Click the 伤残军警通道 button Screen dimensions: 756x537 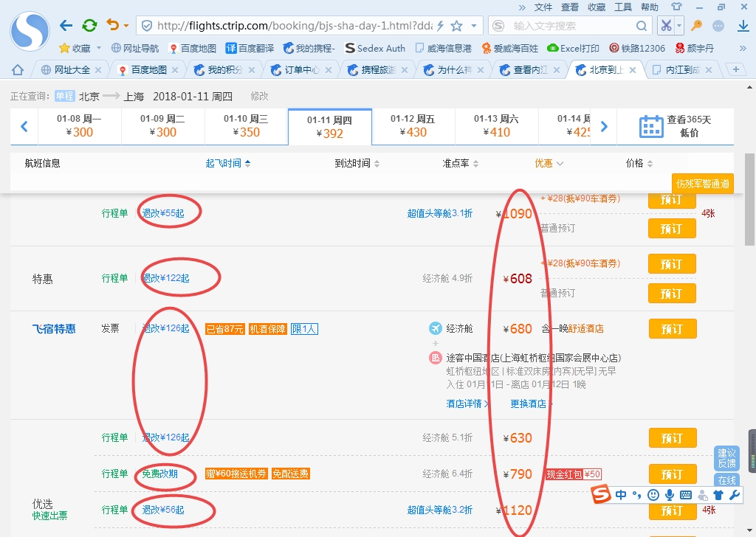pyautogui.click(x=703, y=184)
